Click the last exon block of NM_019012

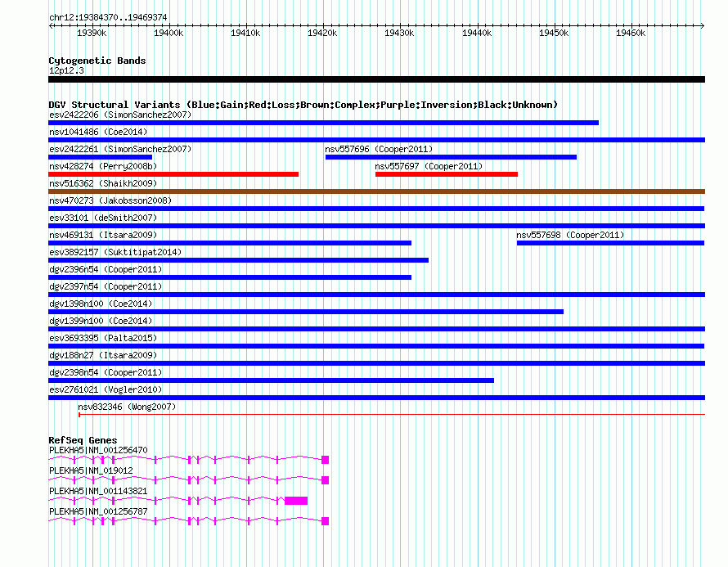(x=325, y=480)
